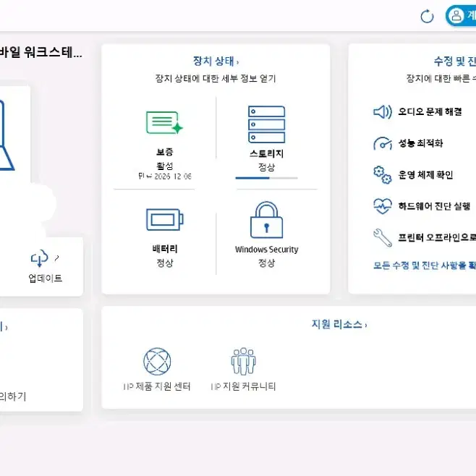Open the account profile button
The width and height of the screenshot is (476, 476).
pos(461,15)
